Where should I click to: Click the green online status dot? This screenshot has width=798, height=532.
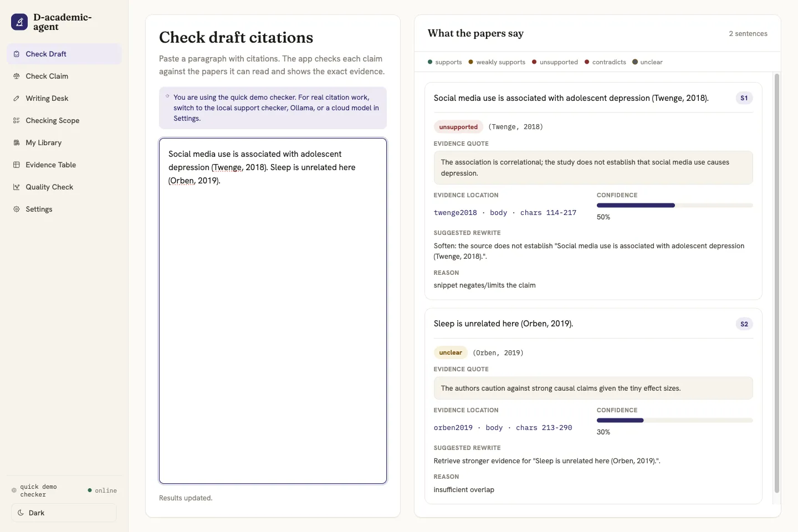(x=90, y=490)
